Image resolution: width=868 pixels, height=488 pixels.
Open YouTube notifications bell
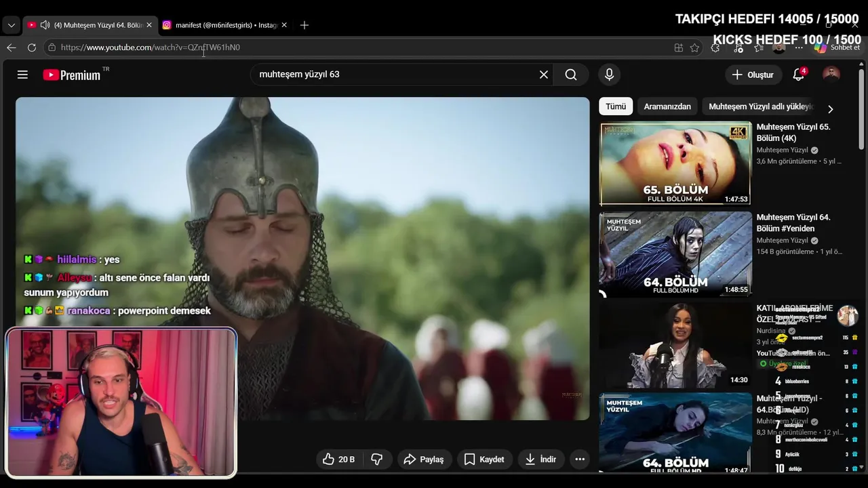[799, 75]
